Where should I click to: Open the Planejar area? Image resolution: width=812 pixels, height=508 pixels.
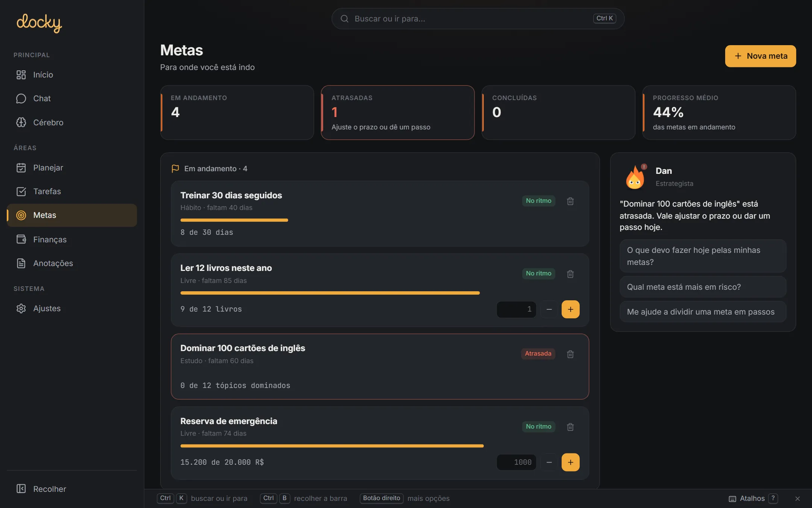coord(72,167)
